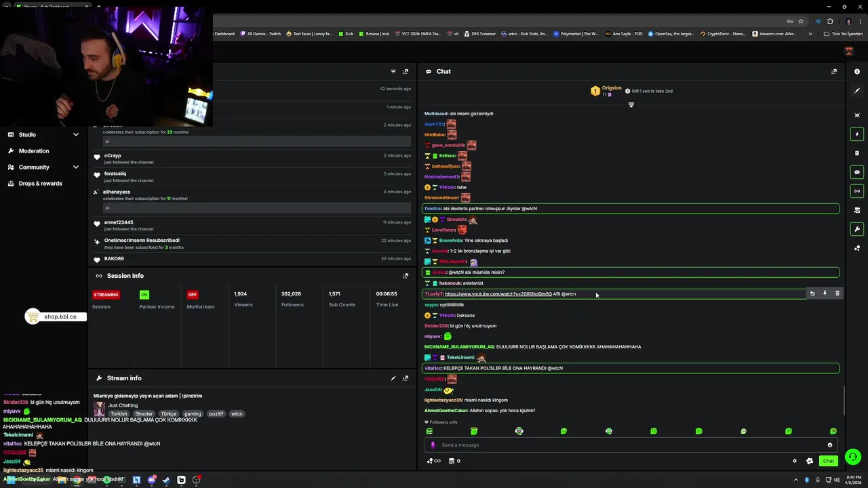The image size is (868, 488).
Task: Open the CryptoPanic bookmark
Action: 723,34
